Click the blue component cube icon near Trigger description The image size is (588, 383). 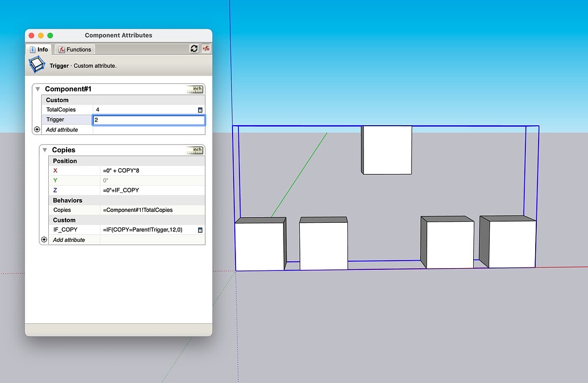coord(36,65)
